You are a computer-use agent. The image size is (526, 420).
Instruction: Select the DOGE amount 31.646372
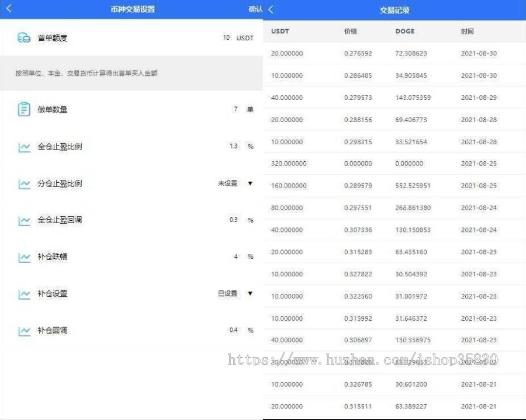click(411, 318)
